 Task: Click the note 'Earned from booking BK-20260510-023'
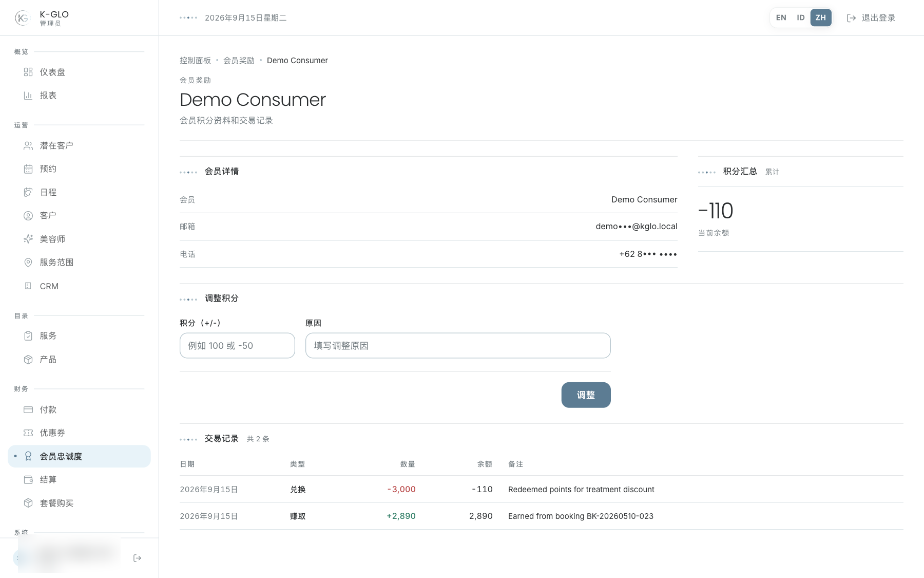pyautogui.click(x=581, y=516)
